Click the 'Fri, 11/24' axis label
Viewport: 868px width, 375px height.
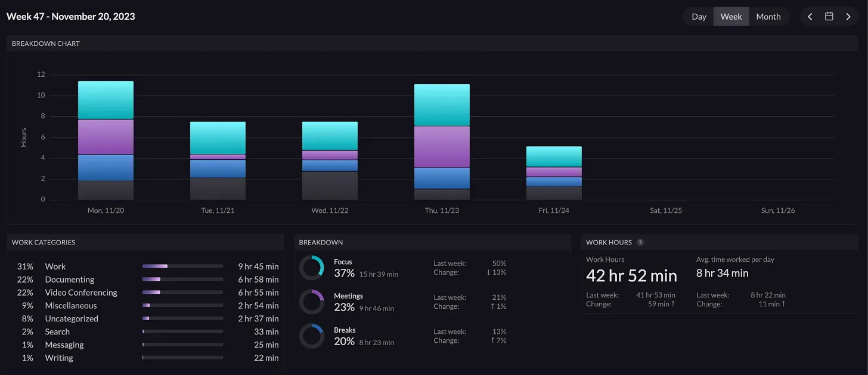click(554, 210)
